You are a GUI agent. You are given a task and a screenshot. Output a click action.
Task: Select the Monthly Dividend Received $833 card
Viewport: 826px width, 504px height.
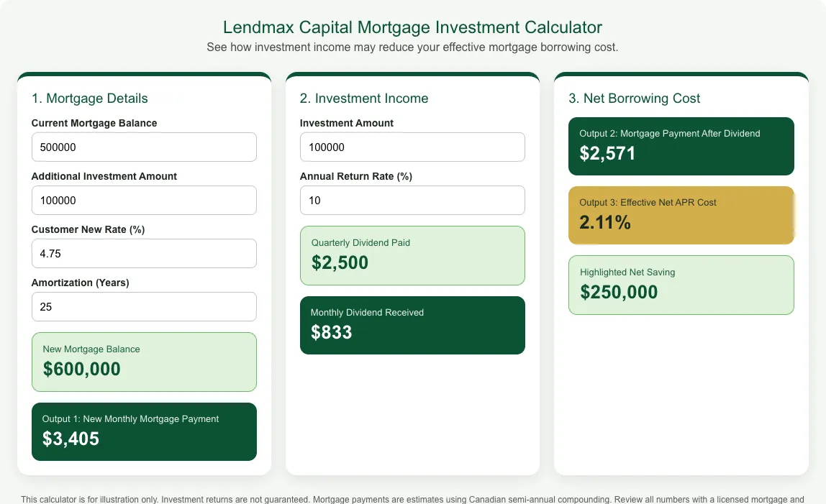(x=412, y=326)
